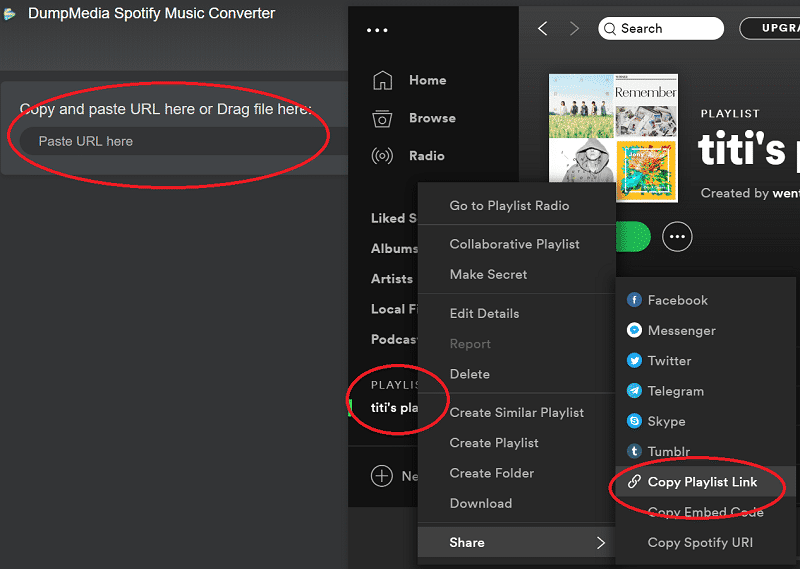Click the Home icon in Spotify sidebar

(383, 80)
